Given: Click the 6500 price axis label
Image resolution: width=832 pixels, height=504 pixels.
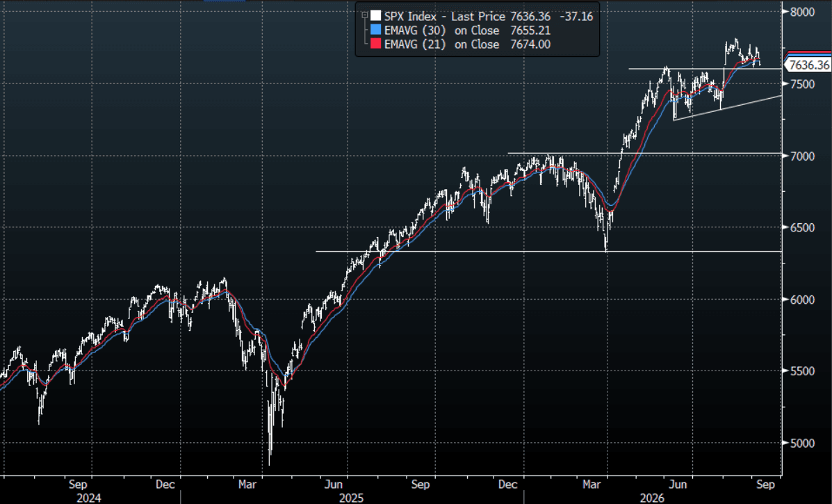Looking at the screenshot, I should point(801,227).
